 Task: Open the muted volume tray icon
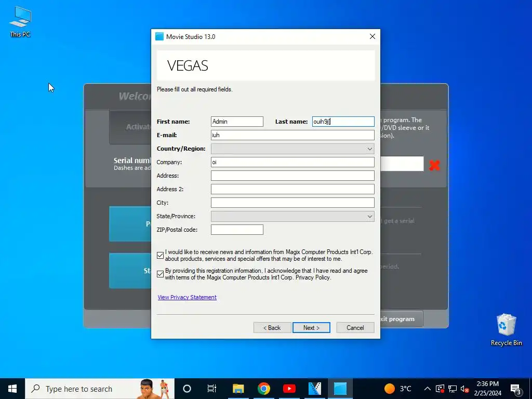tap(464, 389)
